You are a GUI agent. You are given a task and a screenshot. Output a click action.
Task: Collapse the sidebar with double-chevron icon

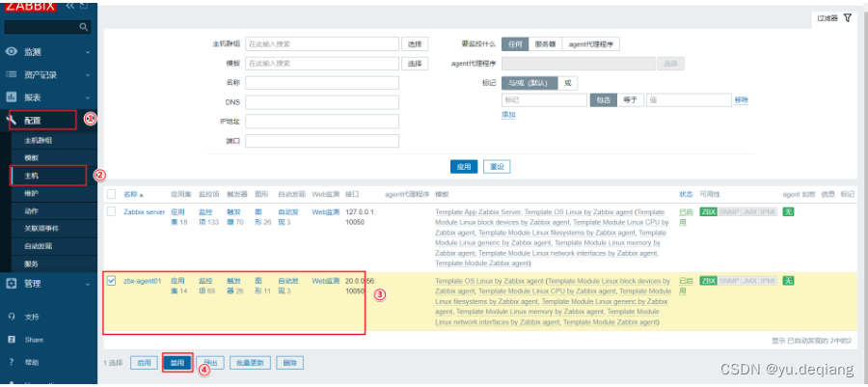(70, 6)
